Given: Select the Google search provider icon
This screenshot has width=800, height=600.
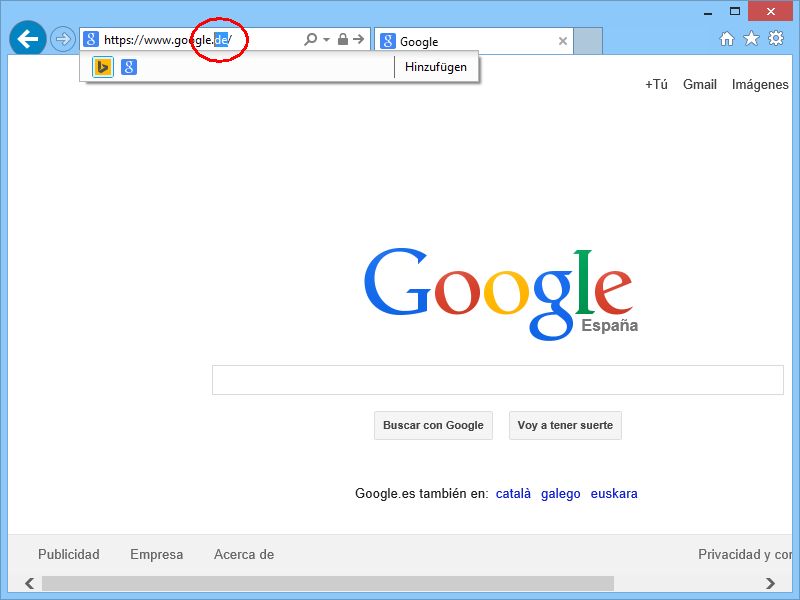Looking at the screenshot, I should coord(129,67).
